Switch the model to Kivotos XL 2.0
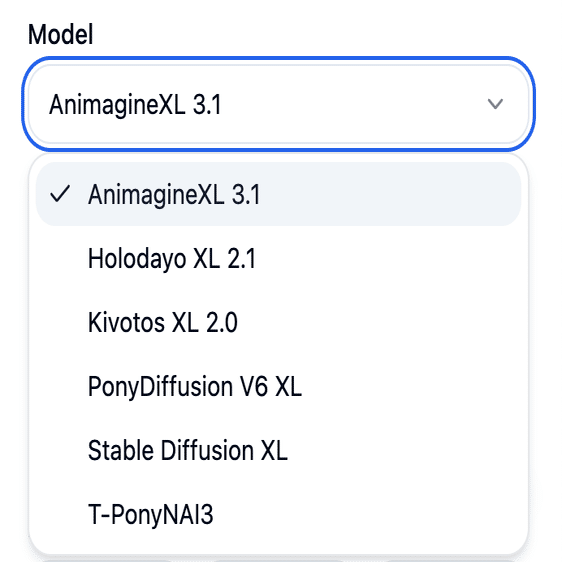The width and height of the screenshot is (562, 562). pos(278,322)
